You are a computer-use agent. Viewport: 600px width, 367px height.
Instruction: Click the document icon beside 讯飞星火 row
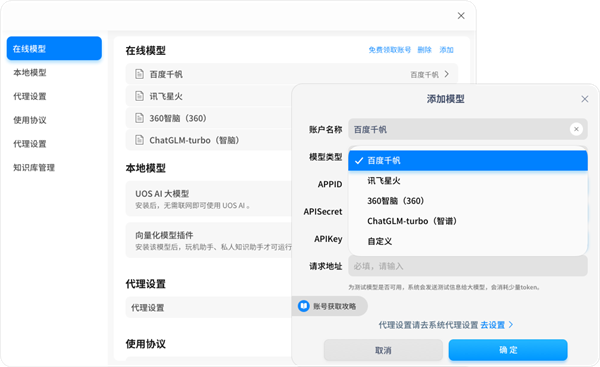pos(139,96)
